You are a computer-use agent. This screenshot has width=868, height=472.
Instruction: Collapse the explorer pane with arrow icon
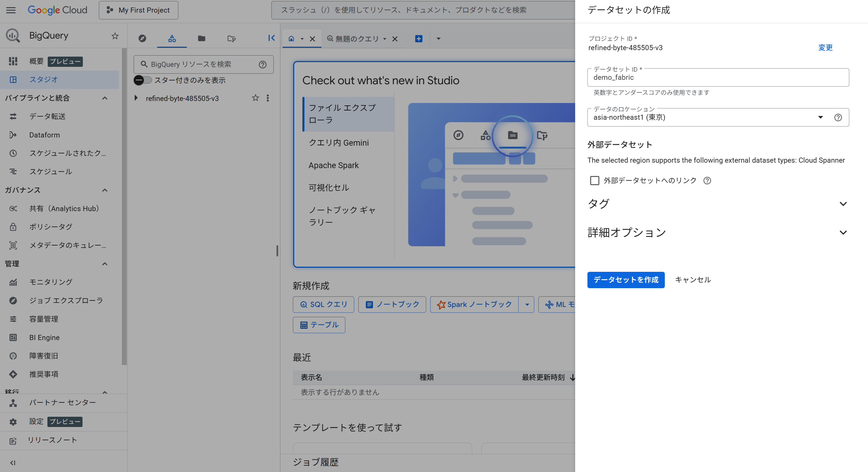271,38
